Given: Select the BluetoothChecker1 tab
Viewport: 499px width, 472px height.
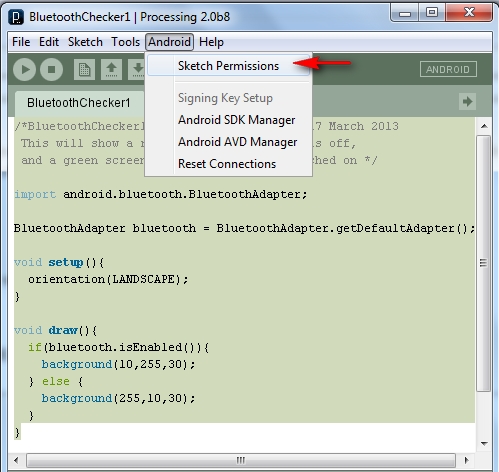Looking at the screenshot, I should tap(79, 103).
